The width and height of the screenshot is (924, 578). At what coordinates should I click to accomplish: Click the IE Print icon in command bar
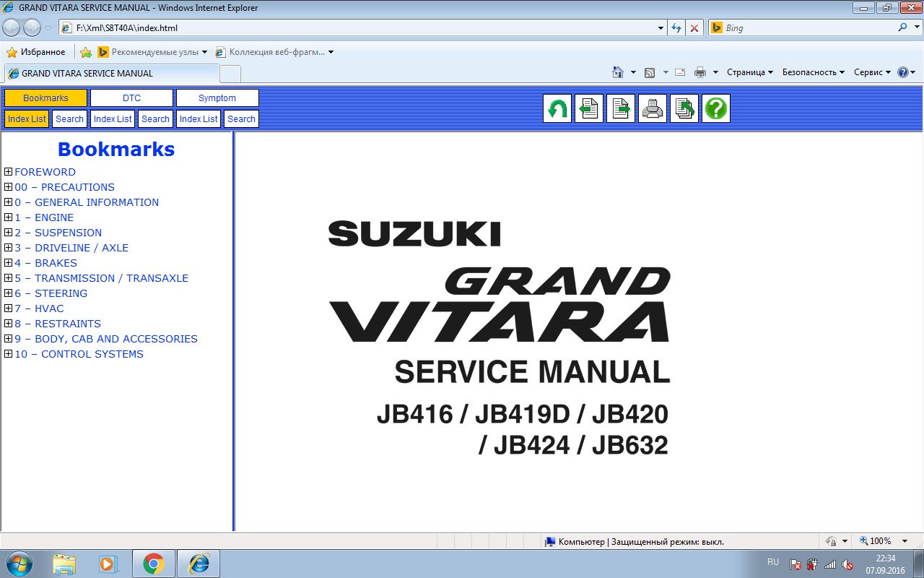pos(699,72)
